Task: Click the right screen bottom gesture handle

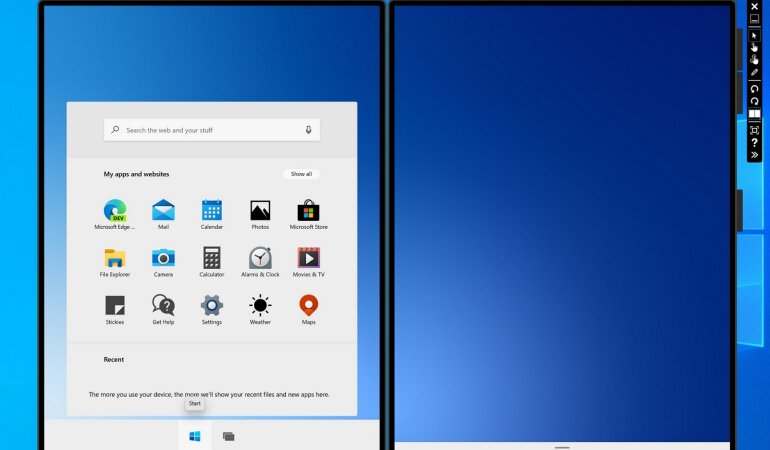Action: (562, 448)
